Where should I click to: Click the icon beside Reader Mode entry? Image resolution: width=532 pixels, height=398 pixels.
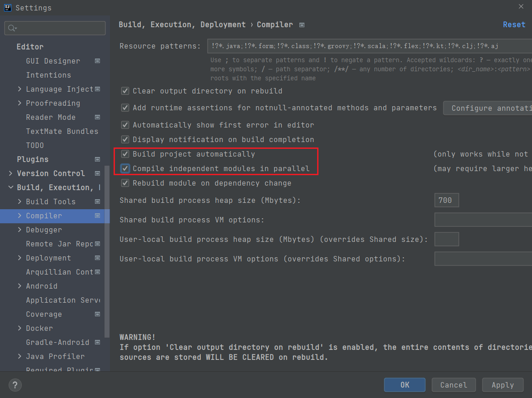97,117
